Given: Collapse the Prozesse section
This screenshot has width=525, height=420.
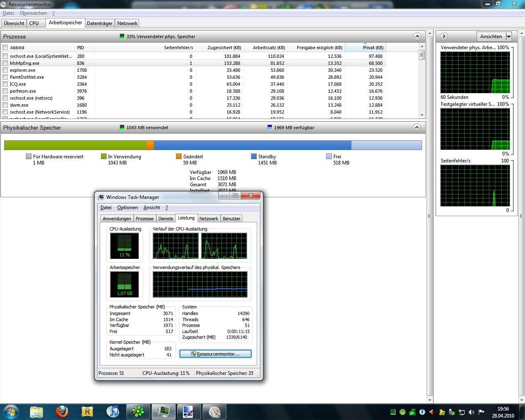Looking at the screenshot, I should (x=417, y=37).
